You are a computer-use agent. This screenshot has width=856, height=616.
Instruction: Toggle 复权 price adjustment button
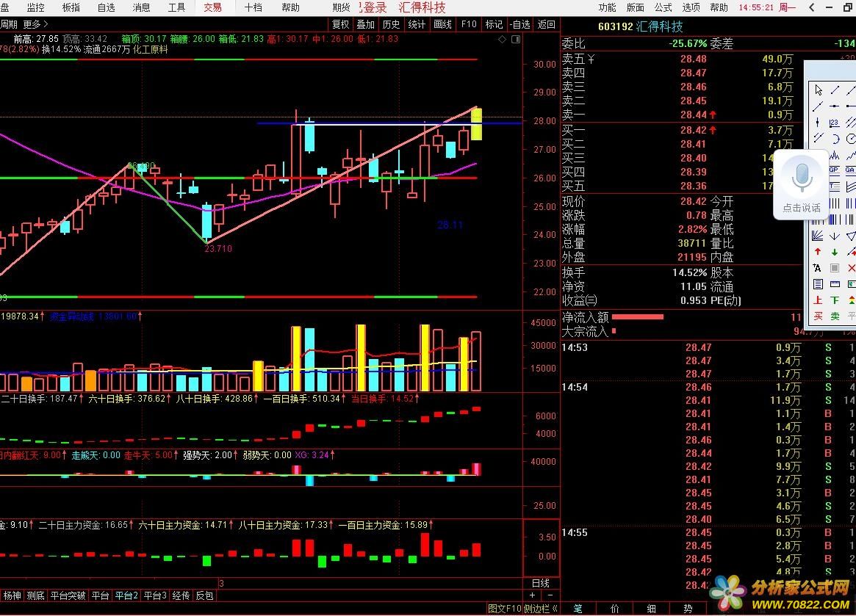341,24
